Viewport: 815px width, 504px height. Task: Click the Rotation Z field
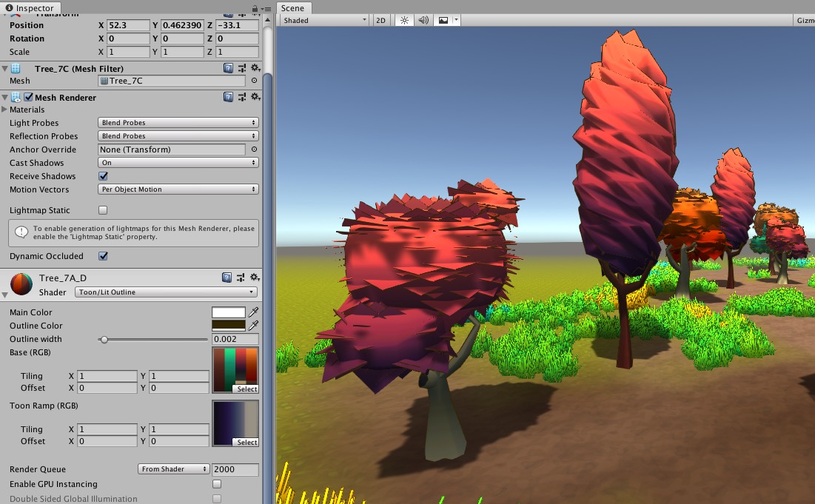(x=237, y=38)
